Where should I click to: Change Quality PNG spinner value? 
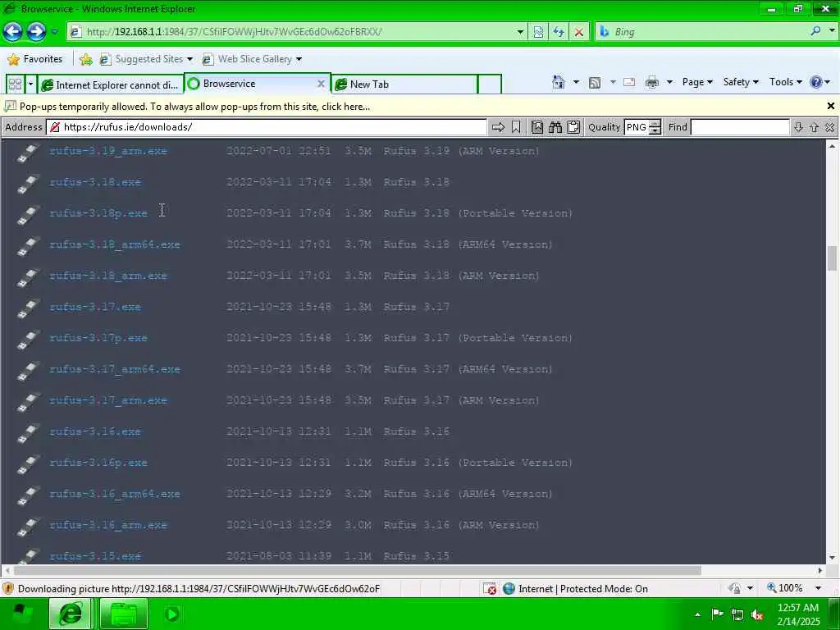point(655,127)
